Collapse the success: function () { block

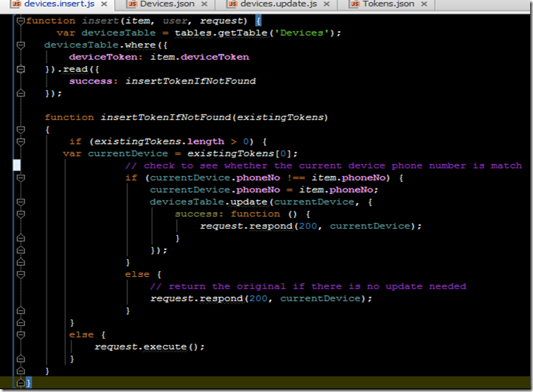coord(21,214)
